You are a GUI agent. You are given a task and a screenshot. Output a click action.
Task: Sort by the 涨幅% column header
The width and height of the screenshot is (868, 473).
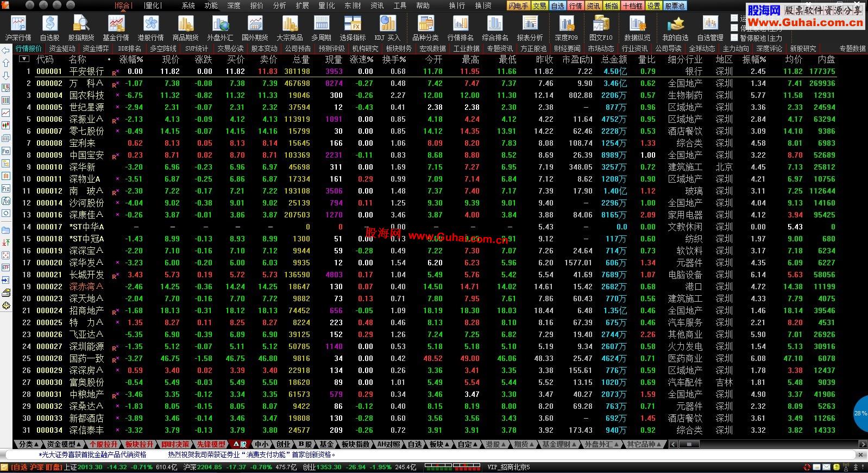tap(131, 59)
